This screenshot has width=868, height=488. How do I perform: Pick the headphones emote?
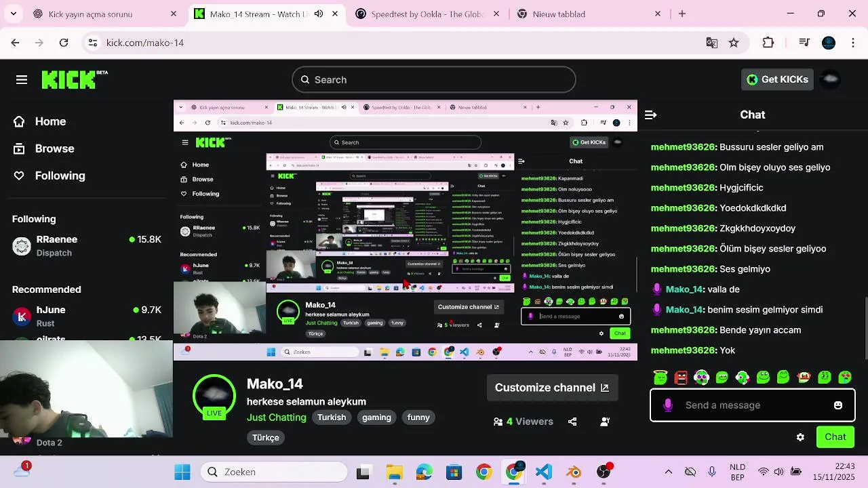[x=701, y=378]
